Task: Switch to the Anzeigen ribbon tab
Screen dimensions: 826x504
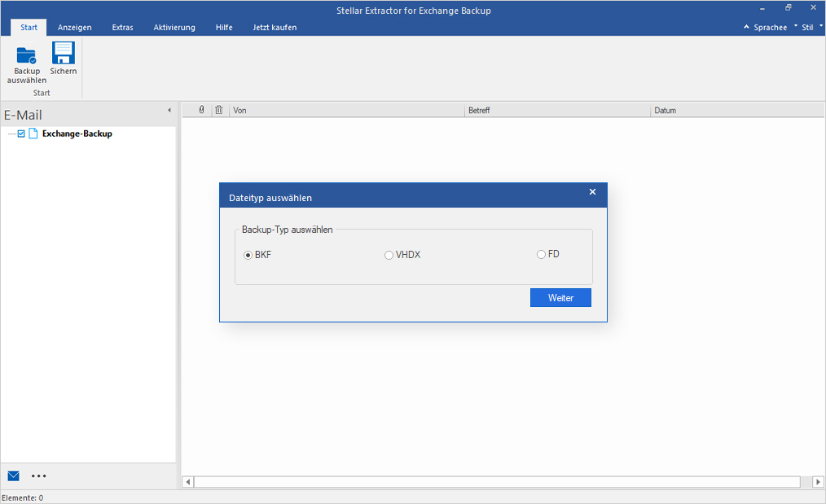Action: (74, 27)
